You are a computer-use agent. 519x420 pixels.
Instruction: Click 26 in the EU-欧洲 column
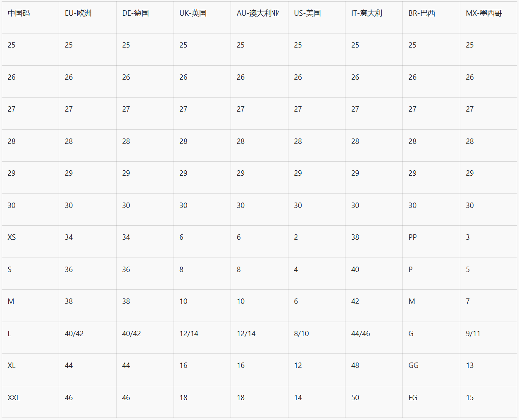click(x=69, y=77)
